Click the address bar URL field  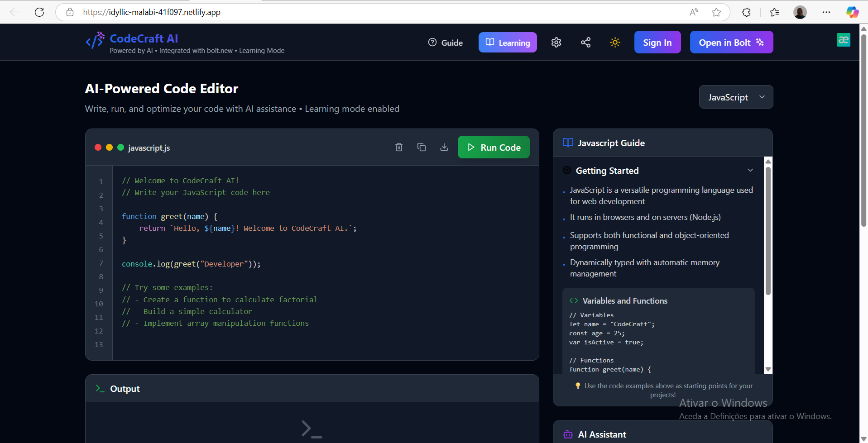click(x=152, y=12)
